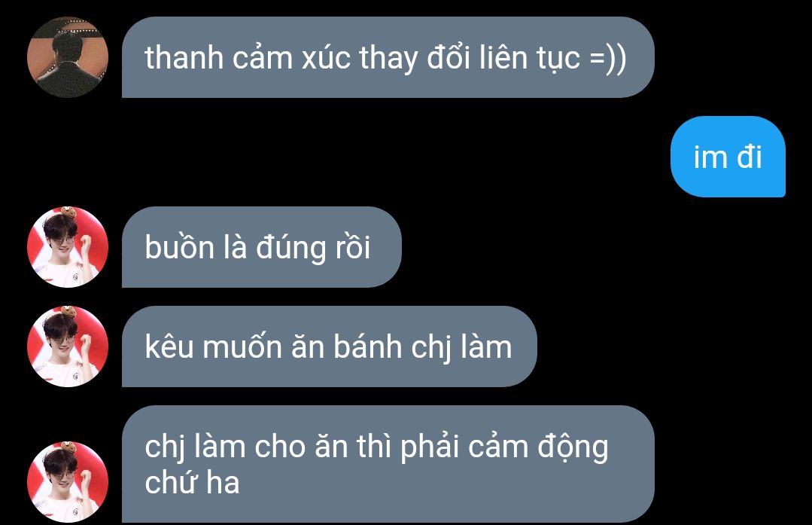Select the "chị làm cho ăn thì" bubble

click(x=388, y=464)
